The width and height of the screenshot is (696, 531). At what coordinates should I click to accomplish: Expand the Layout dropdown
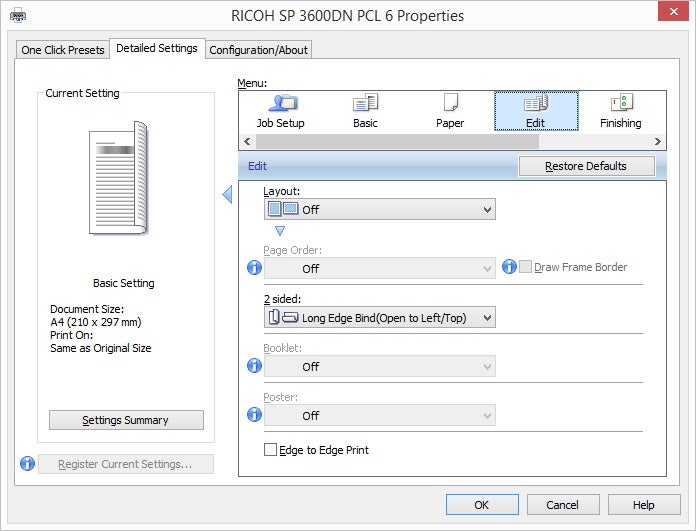(x=380, y=209)
